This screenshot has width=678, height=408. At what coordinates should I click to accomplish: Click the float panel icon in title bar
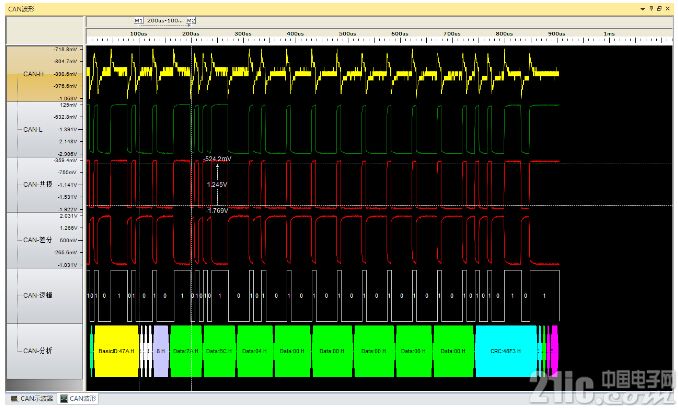coord(659,9)
